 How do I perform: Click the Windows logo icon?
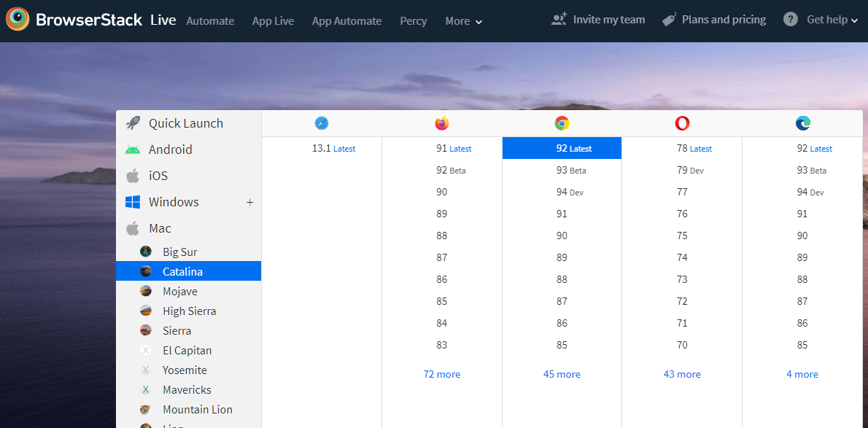(x=133, y=202)
